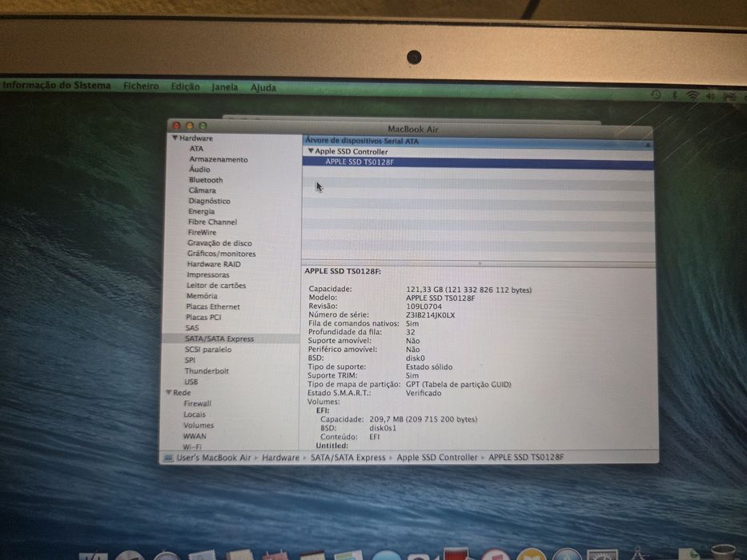Screen dimensions: 747x560
Task: Select Leitor de cartões in the sidebar
Action: (x=216, y=286)
